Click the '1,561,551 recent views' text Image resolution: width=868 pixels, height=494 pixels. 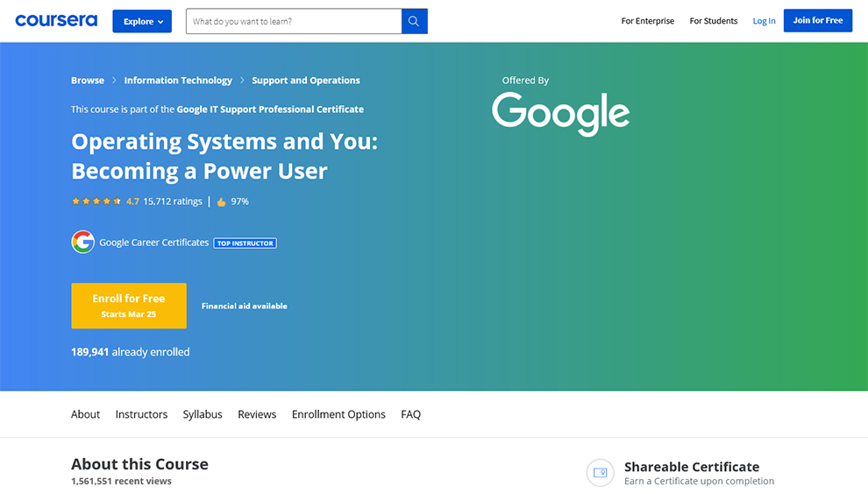click(121, 481)
